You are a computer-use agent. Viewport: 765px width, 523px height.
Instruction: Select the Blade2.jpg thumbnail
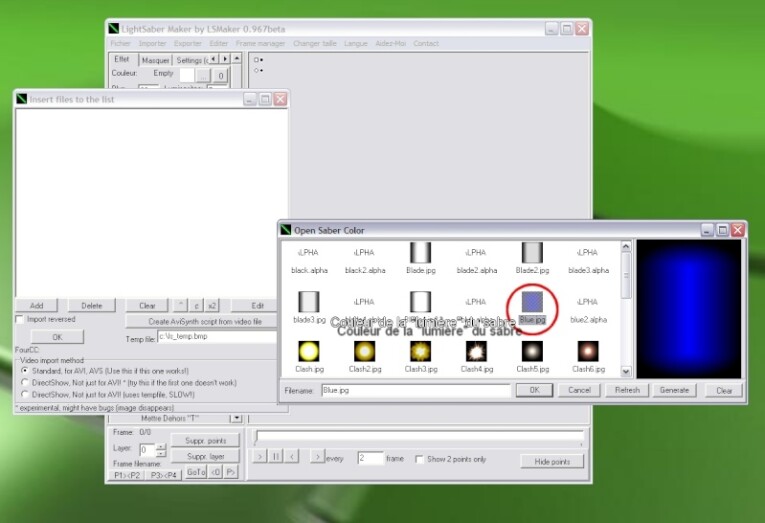(532, 253)
